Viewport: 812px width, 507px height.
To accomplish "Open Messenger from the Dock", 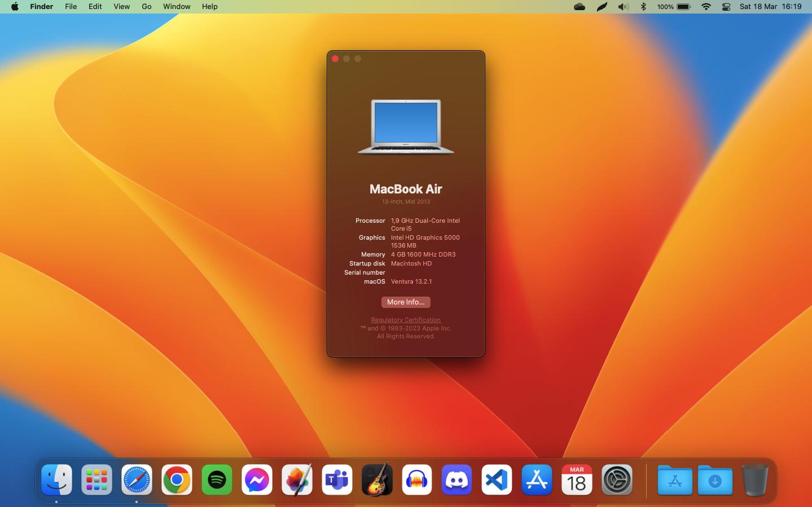I will pyautogui.click(x=257, y=479).
